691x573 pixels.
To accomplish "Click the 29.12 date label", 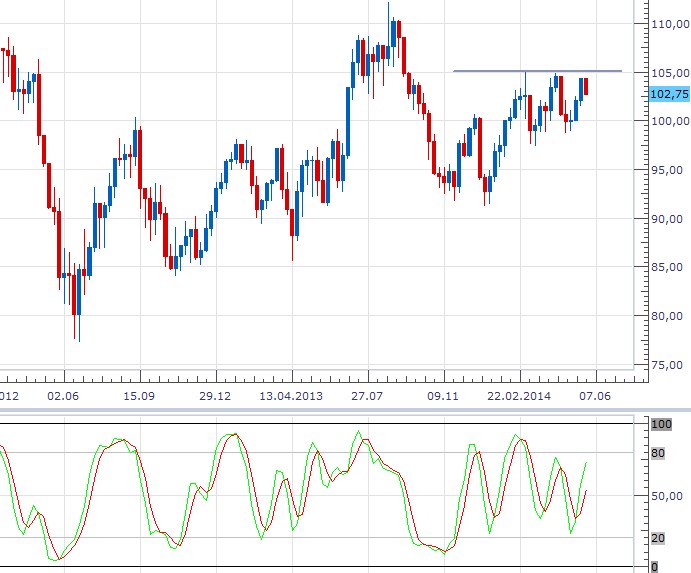I will [215, 396].
